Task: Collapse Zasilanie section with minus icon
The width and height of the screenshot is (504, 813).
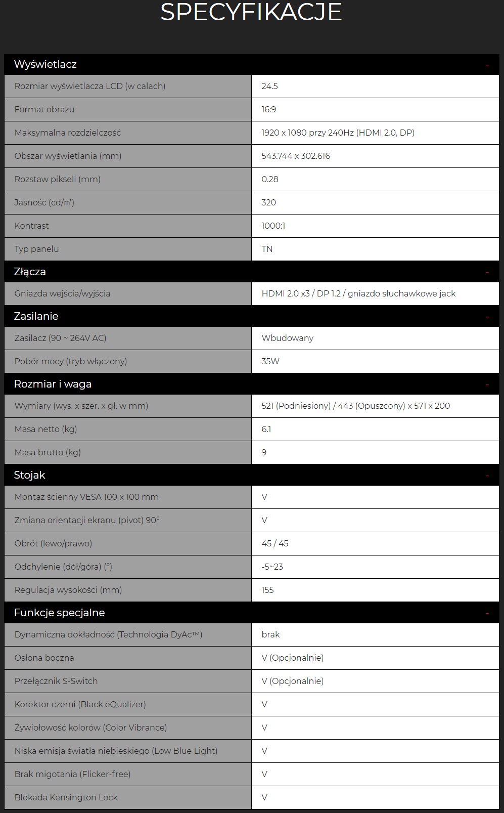Action: click(x=487, y=317)
